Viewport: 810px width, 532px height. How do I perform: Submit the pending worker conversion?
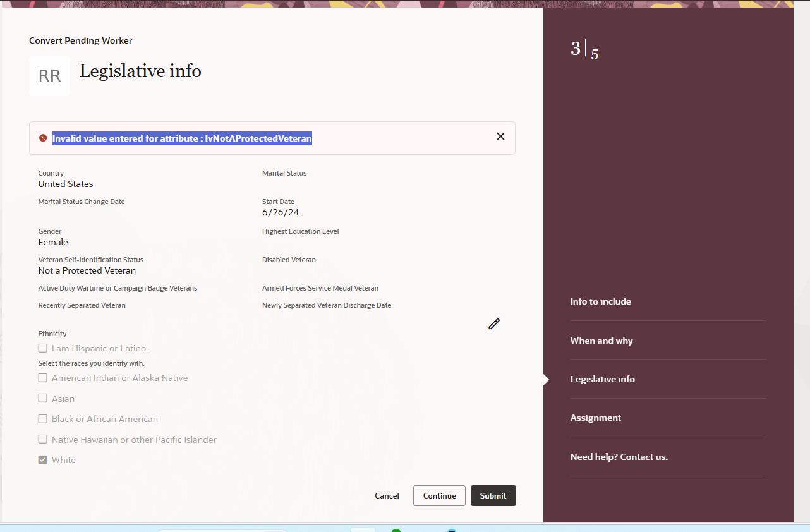click(493, 495)
